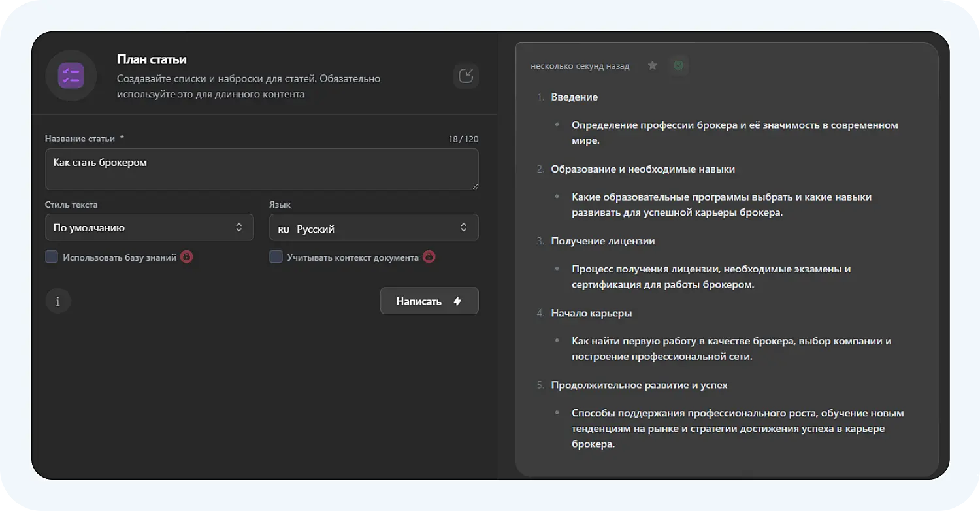
Task: Click the Получение лицензии outline heading
Action: [x=602, y=241]
